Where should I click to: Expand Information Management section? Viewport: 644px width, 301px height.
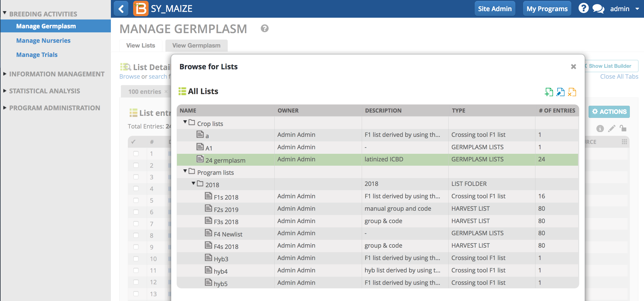5,74
